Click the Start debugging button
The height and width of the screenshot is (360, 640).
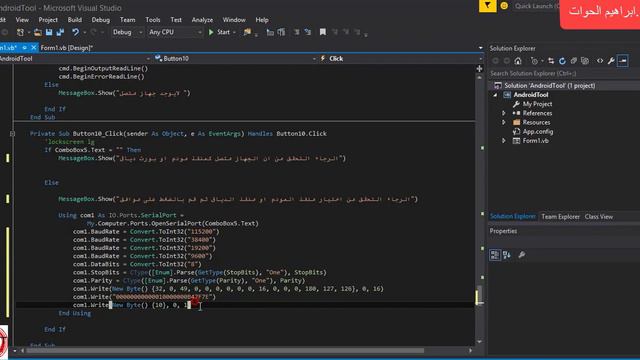[x=219, y=32]
